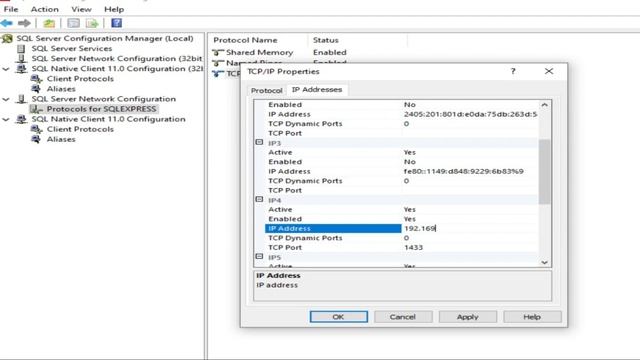Click the IP4 TCP Port value 1433
Screen dimensions: 640x360
tap(413, 247)
